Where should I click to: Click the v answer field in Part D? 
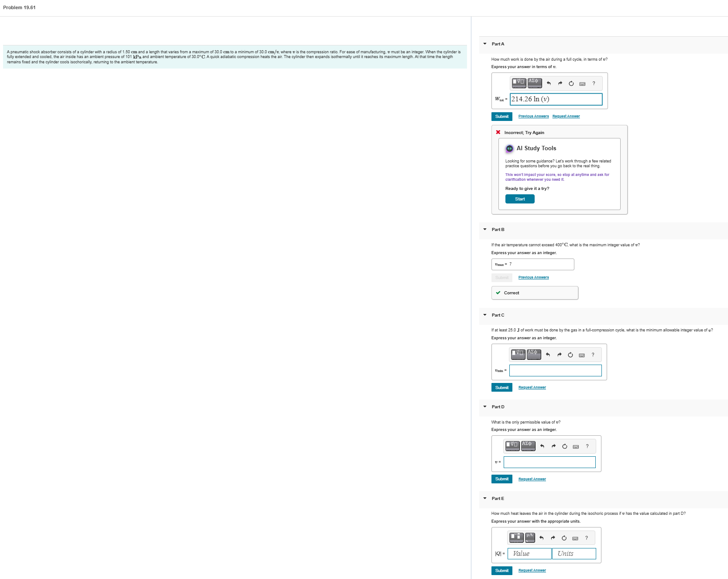(x=549, y=462)
